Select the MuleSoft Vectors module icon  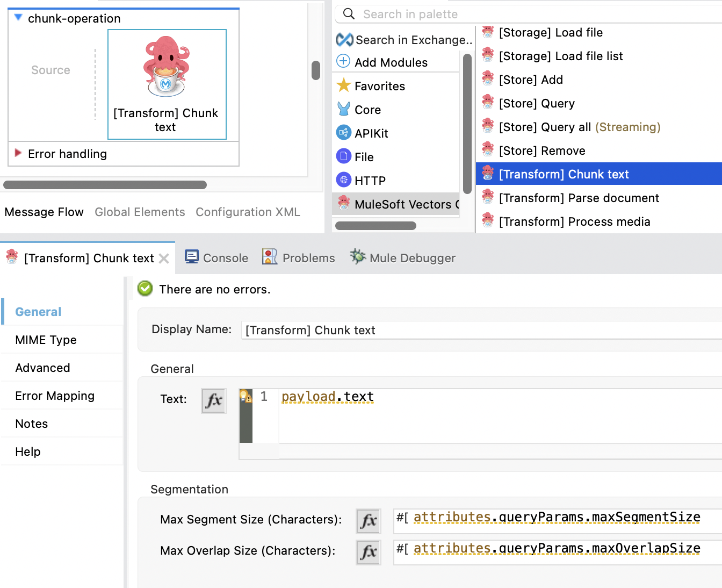pos(343,203)
